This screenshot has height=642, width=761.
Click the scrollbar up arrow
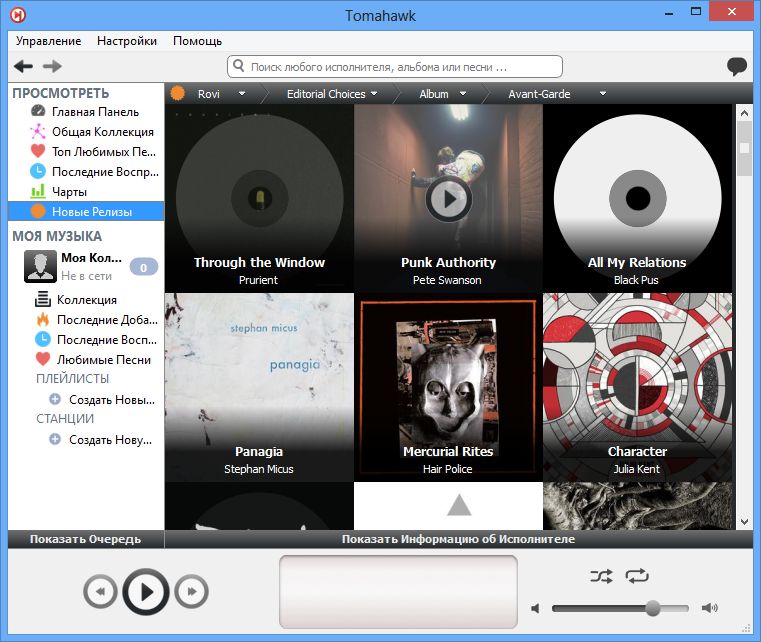[x=744, y=113]
